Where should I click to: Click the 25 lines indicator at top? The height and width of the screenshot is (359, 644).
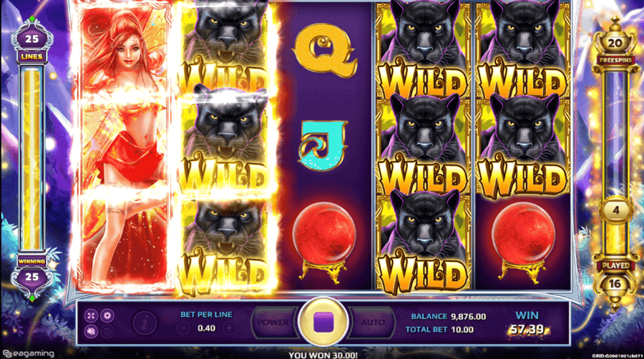(x=32, y=39)
